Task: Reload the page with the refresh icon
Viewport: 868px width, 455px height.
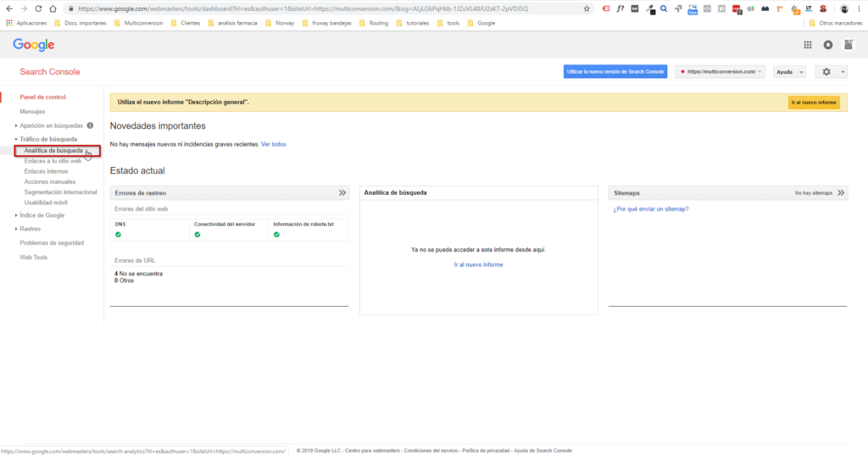Action: (x=38, y=8)
